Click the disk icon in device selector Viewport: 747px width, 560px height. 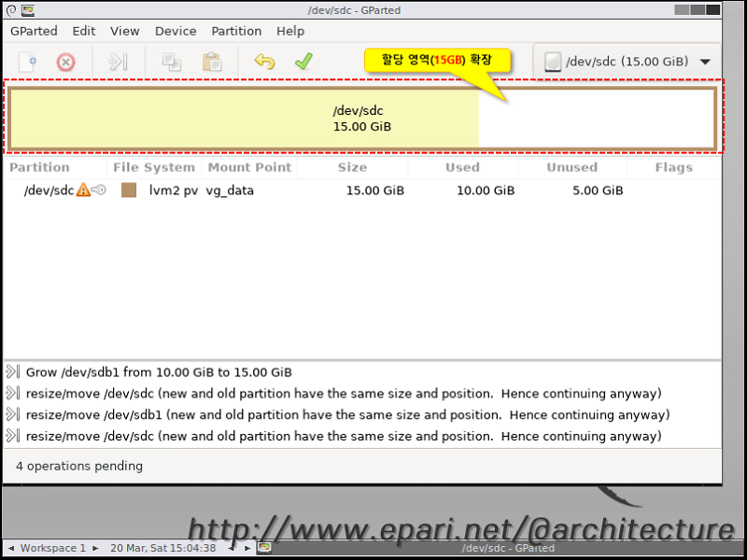tap(553, 62)
